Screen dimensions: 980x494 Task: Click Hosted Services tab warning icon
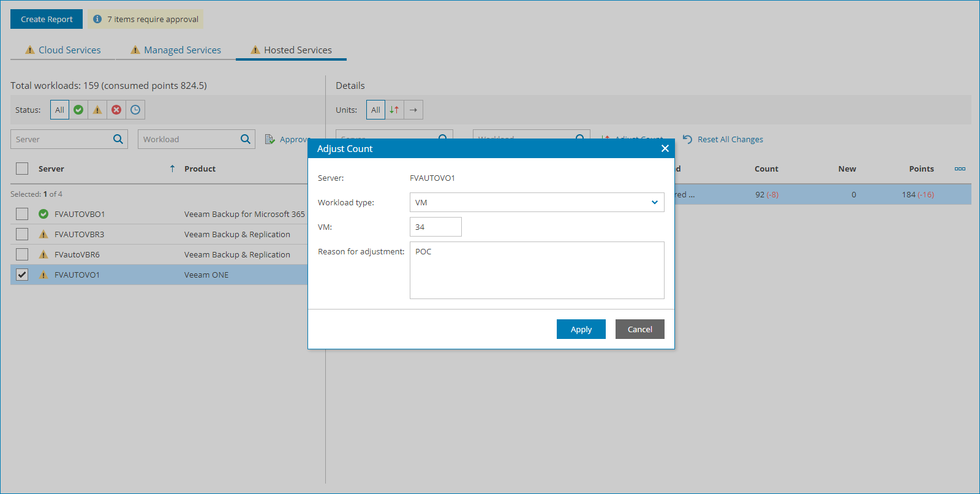pos(255,50)
